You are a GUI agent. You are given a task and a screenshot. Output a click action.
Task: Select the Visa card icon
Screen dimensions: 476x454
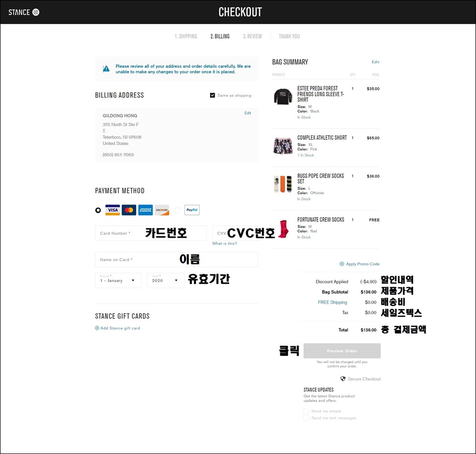(113, 210)
